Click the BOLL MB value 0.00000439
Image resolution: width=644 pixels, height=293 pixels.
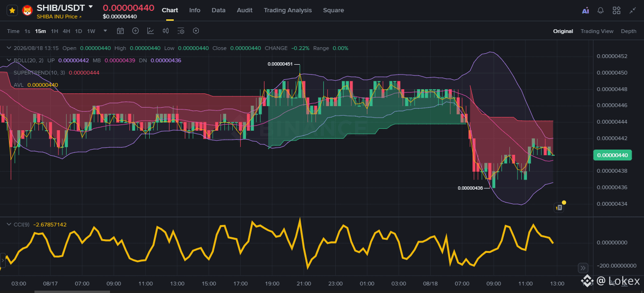tap(119, 60)
